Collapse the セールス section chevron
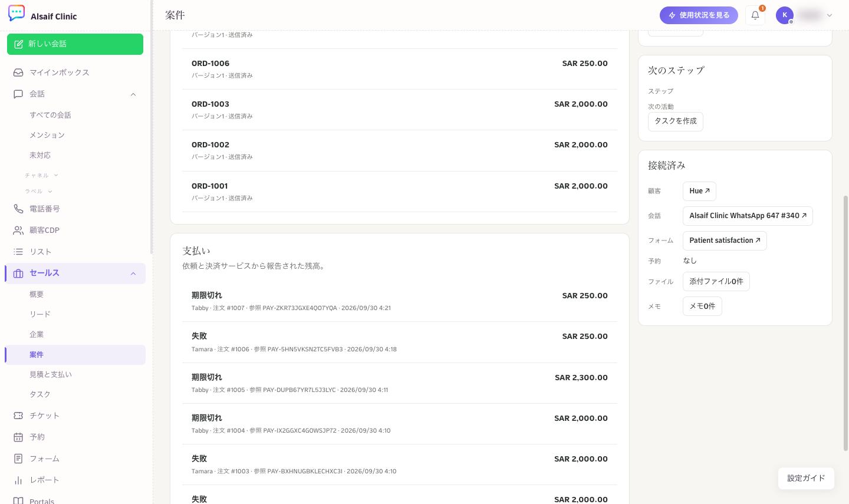The width and height of the screenshot is (849, 504). [x=133, y=274]
